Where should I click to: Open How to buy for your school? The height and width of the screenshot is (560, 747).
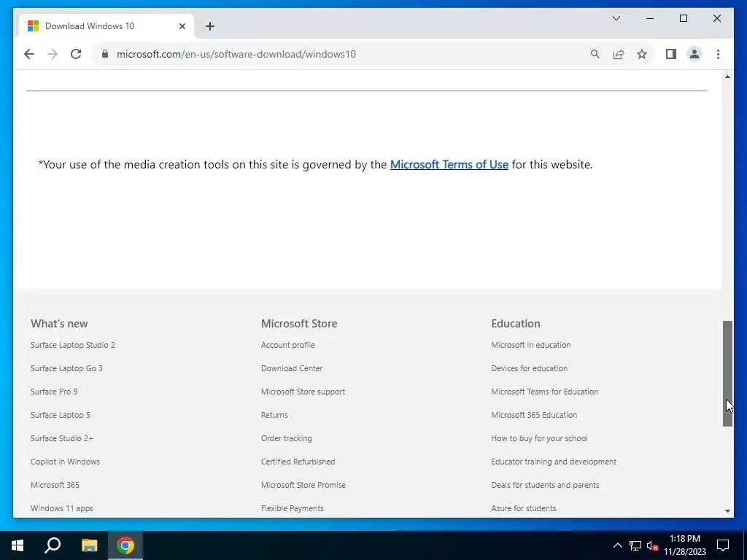539,438
